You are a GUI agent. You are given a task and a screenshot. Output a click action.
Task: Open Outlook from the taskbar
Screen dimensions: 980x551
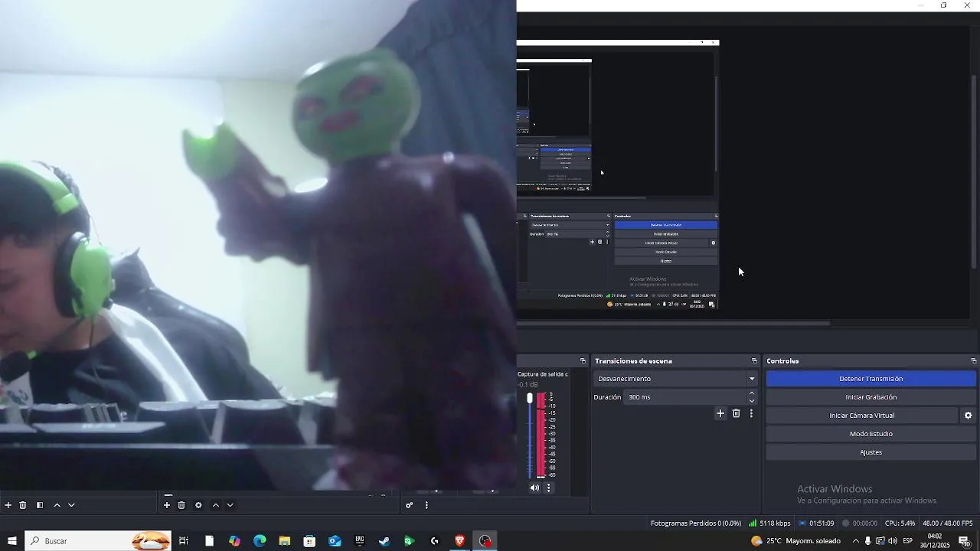point(335,541)
